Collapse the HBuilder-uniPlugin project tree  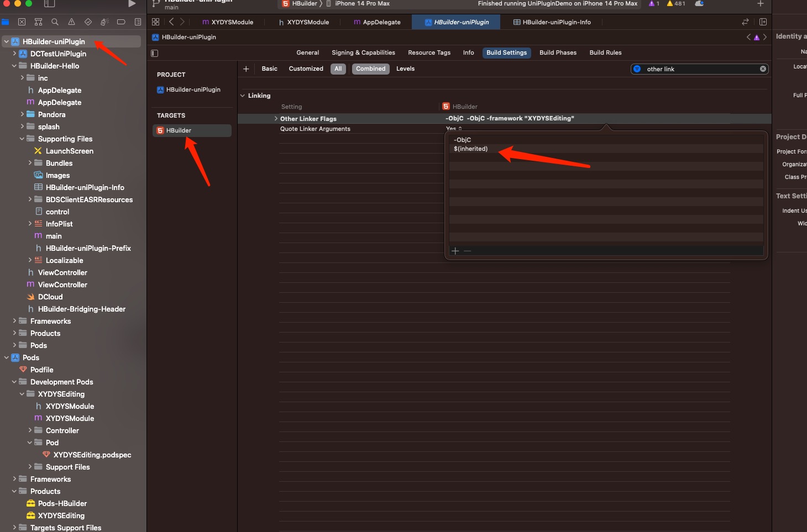(7, 41)
